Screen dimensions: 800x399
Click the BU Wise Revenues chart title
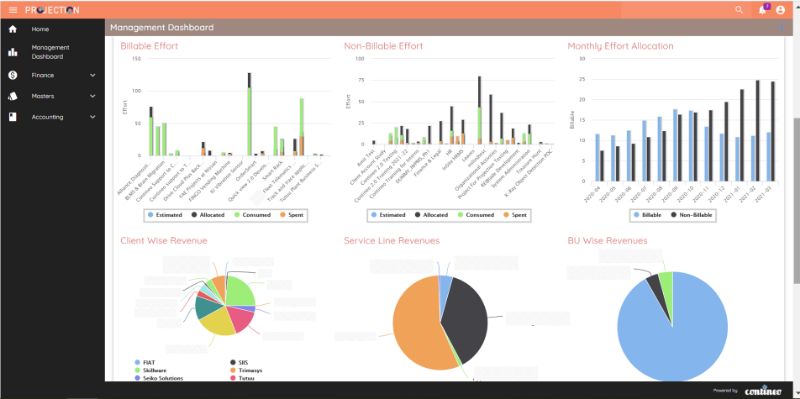point(608,240)
